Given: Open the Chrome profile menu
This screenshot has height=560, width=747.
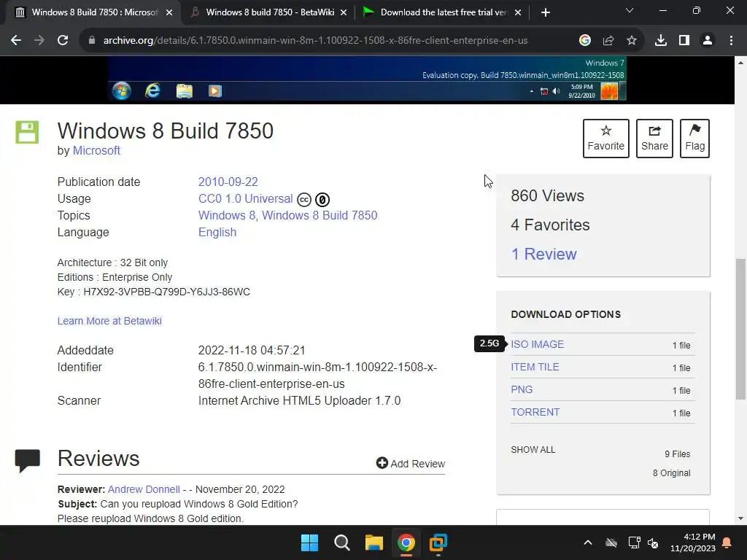Looking at the screenshot, I should click(708, 41).
